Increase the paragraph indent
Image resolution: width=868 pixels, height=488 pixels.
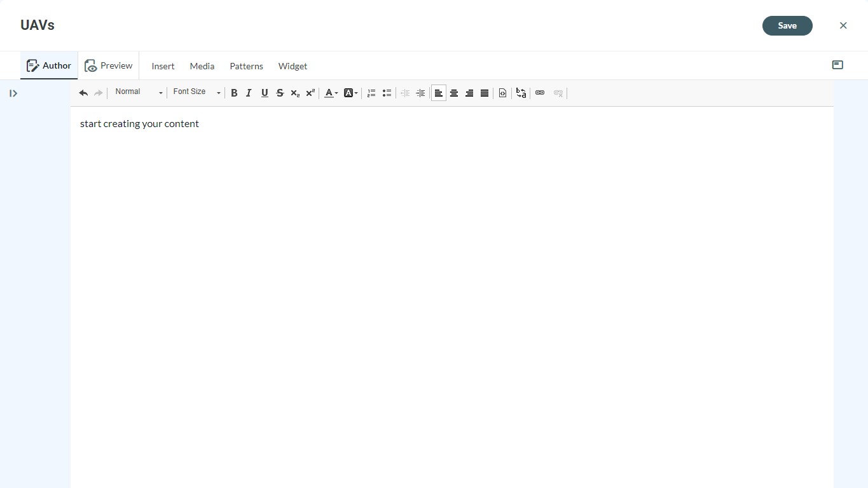pos(420,93)
